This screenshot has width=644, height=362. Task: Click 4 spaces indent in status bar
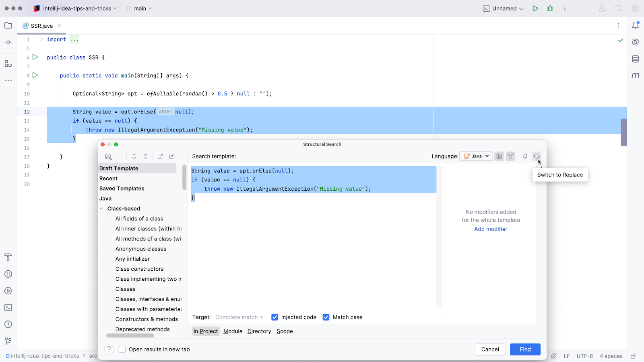tap(611, 356)
